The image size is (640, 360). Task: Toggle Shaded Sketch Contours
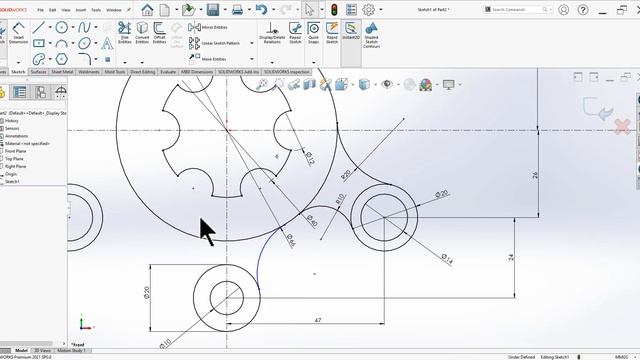[x=371, y=36]
